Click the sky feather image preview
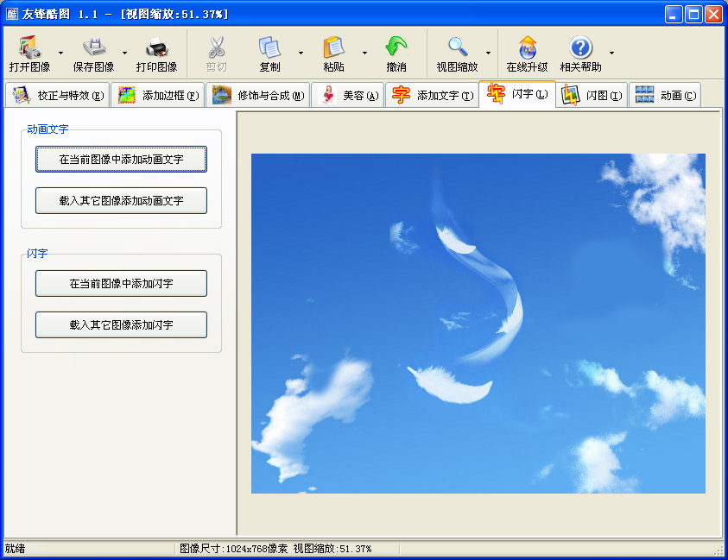The height and width of the screenshot is (560, 728). pyautogui.click(x=478, y=324)
